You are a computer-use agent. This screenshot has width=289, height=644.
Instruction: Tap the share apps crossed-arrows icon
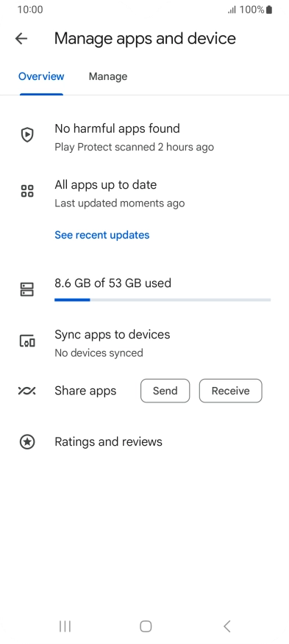click(x=27, y=391)
